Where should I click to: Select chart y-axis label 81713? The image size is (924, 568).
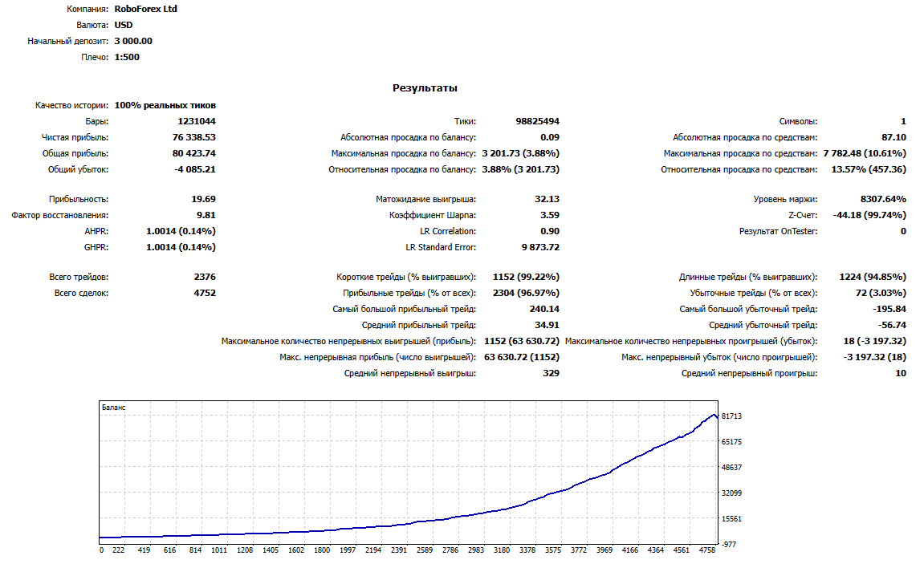point(731,416)
